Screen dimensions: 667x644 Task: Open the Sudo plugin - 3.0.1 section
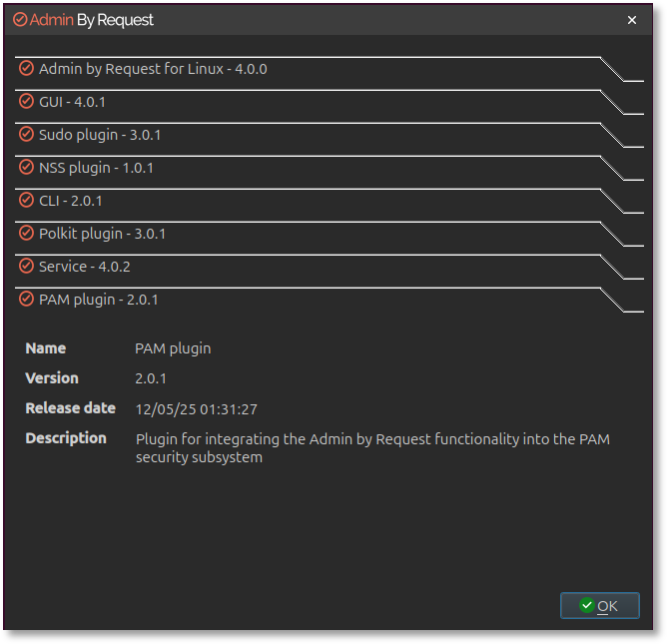(x=100, y=135)
